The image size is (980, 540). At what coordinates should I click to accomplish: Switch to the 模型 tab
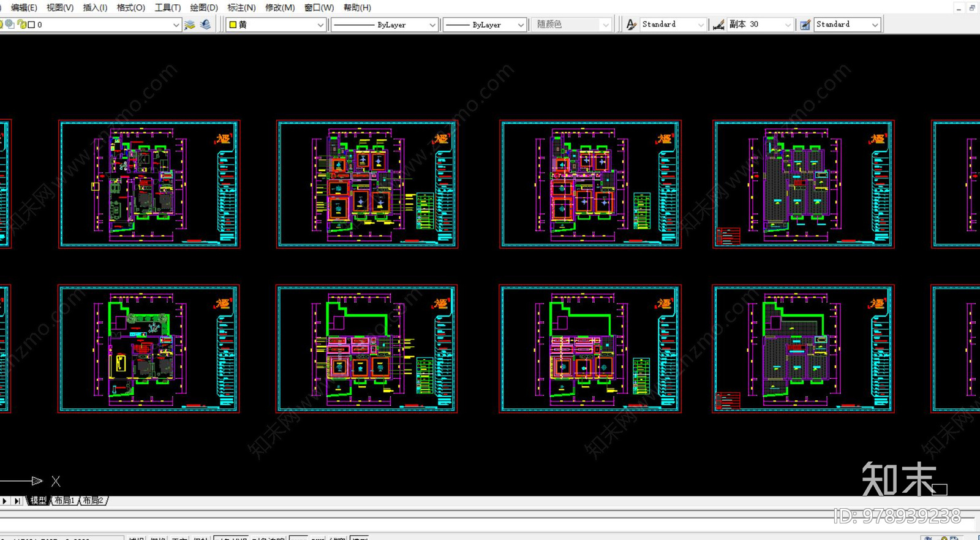pyautogui.click(x=39, y=501)
